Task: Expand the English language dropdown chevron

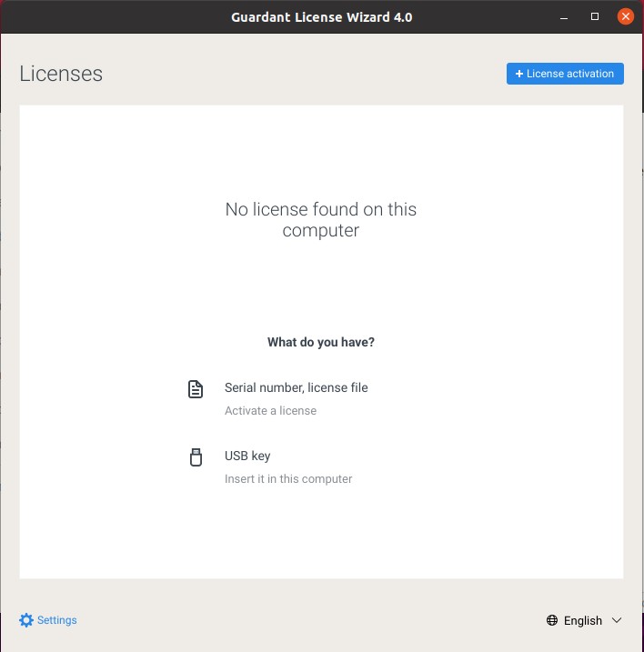Action: coord(617,620)
